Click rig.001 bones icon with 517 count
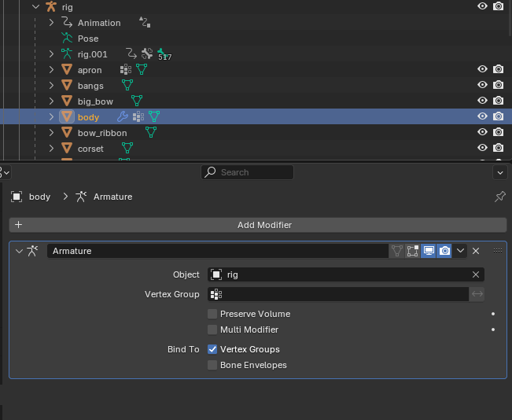The image size is (512, 420). tap(164, 54)
